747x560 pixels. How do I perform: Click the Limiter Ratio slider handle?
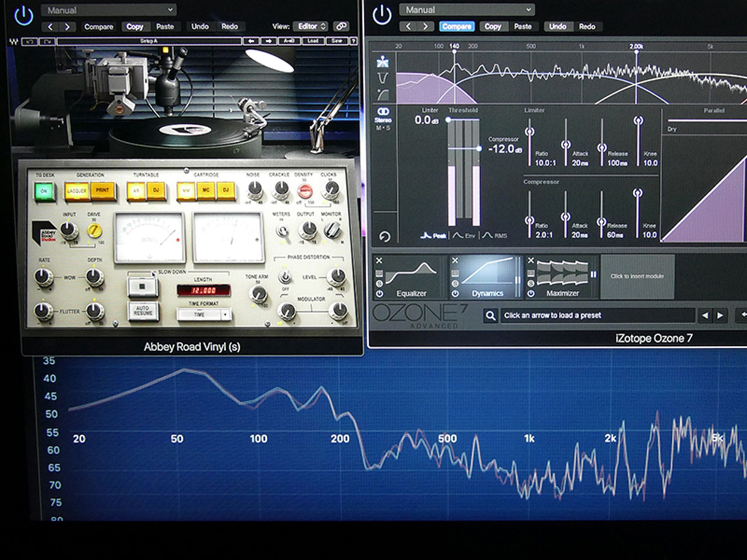530,132
